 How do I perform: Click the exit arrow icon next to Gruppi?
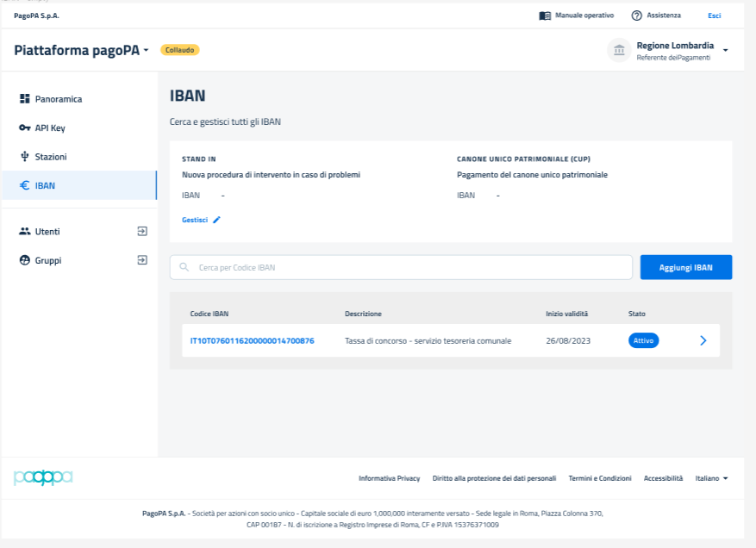[x=142, y=260]
